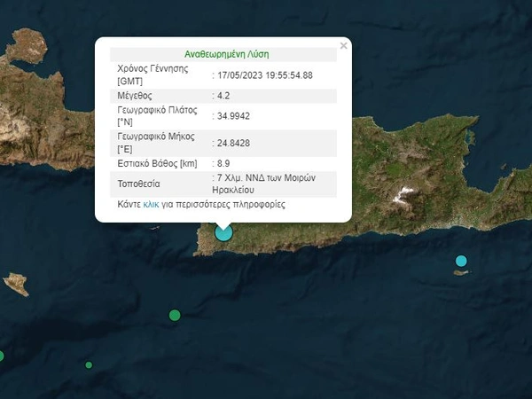The width and height of the screenshot is (532, 399).
Task: Select the small green earthquake marker at bottom left
Action: coord(89,365)
